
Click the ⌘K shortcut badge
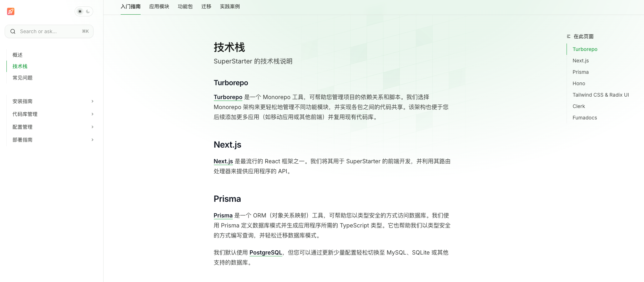(x=85, y=31)
